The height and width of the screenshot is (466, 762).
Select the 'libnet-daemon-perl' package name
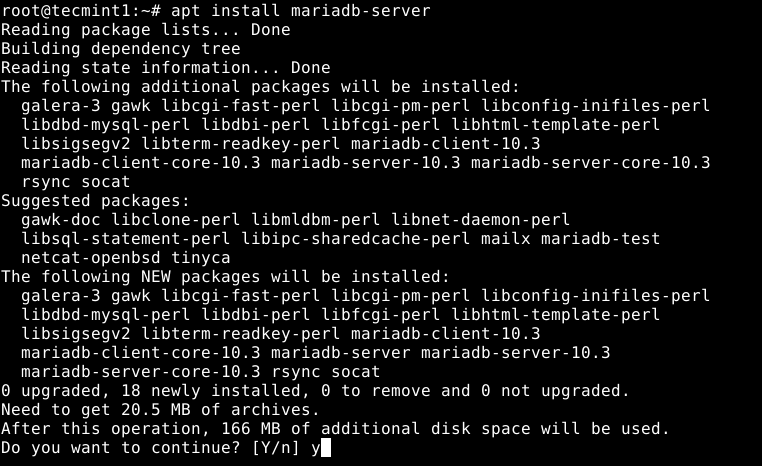pos(480,220)
